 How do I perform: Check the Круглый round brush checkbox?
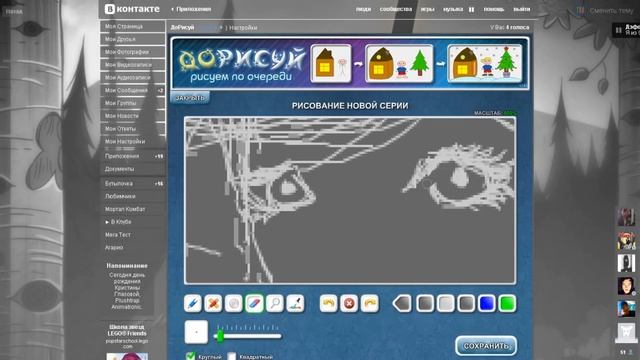click(x=191, y=356)
